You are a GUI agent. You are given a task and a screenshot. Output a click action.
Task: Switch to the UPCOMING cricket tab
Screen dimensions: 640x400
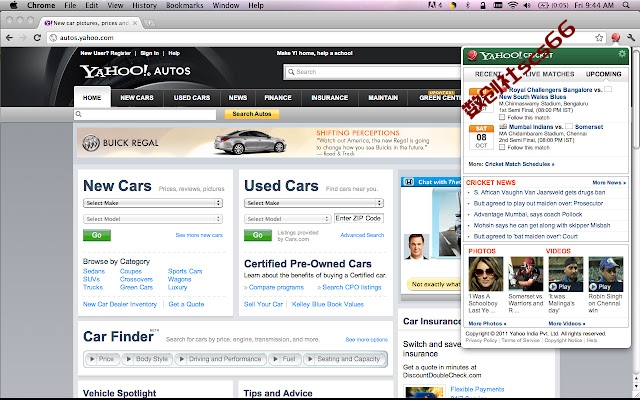[603, 74]
